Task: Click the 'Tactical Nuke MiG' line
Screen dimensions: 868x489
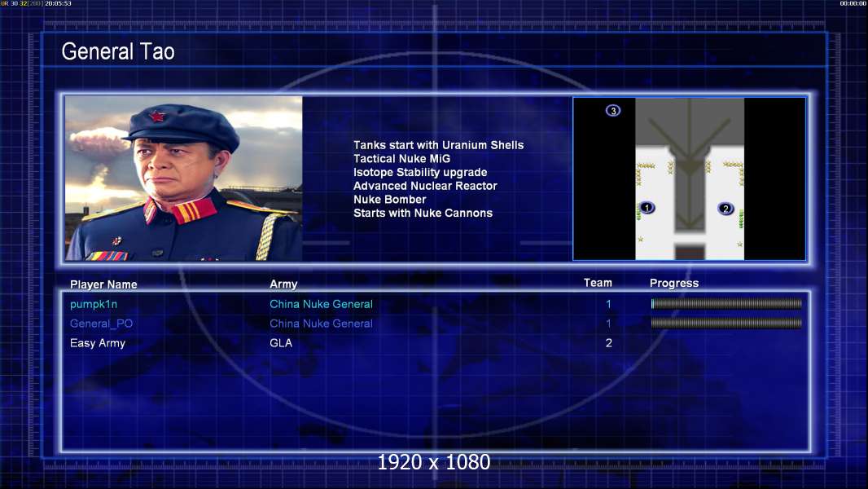Action: 402,158
